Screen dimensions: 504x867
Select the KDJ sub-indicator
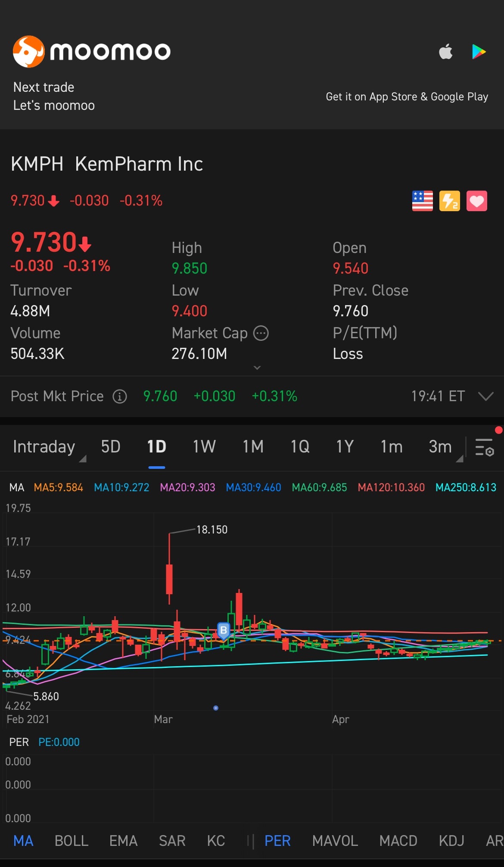point(451,841)
